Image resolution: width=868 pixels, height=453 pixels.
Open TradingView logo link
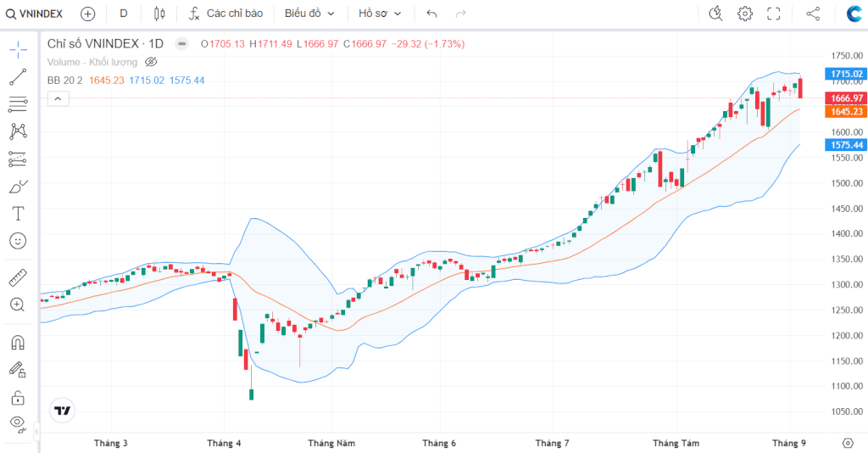(62, 411)
